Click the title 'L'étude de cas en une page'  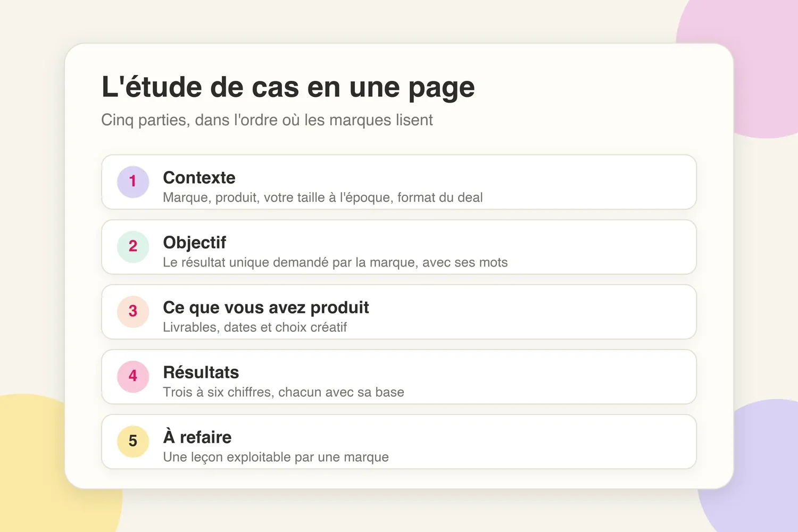(288, 87)
